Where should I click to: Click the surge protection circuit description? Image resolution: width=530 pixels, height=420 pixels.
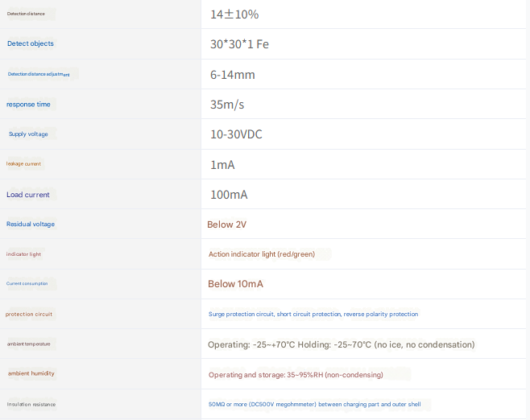313,315
